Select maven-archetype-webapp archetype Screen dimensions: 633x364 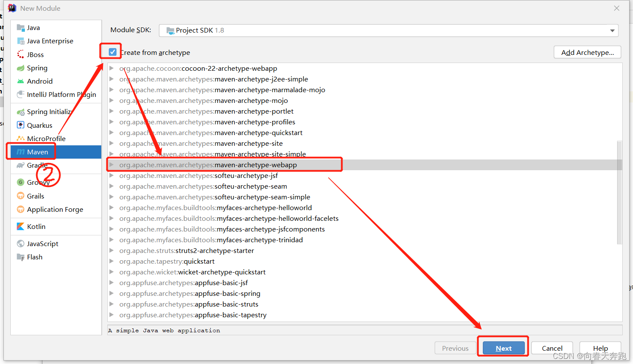point(364,165)
